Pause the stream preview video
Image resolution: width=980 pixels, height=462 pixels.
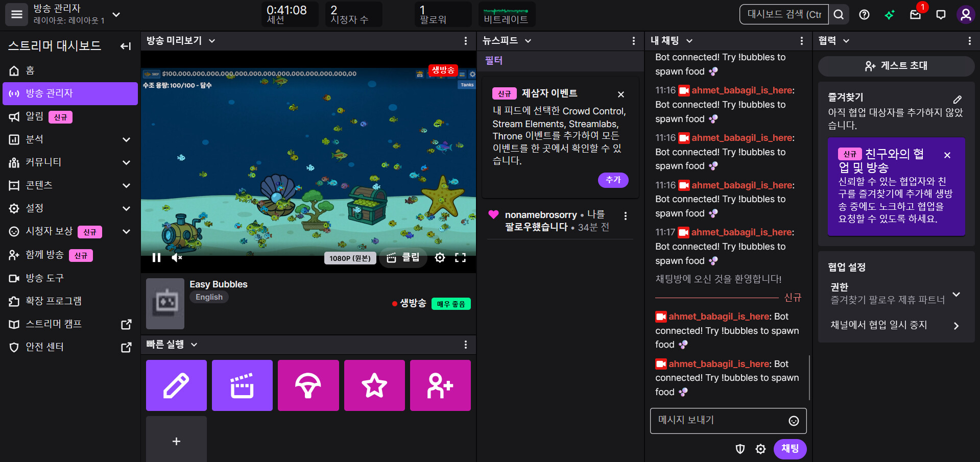156,258
